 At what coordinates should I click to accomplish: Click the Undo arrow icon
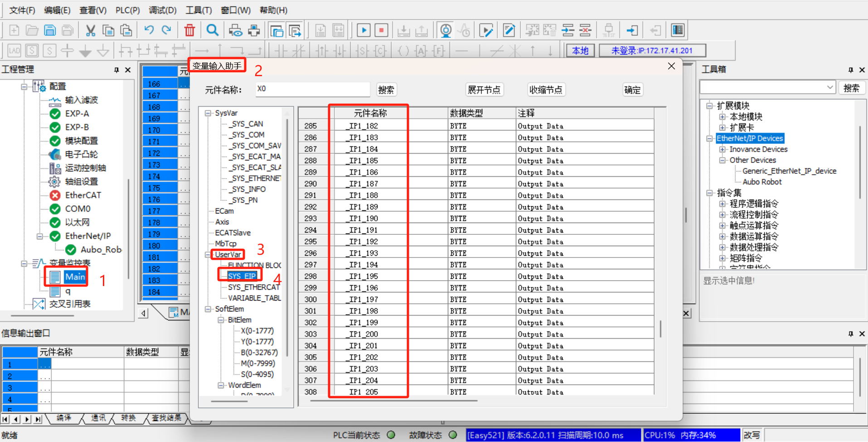(149, 30)
